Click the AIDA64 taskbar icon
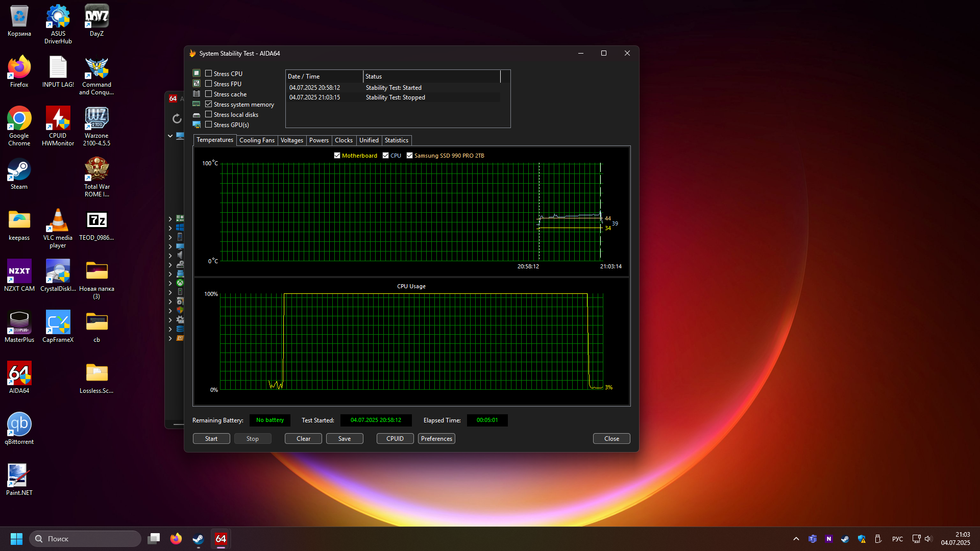The width and height of the screenshot is (980, 551). point(220,539)
